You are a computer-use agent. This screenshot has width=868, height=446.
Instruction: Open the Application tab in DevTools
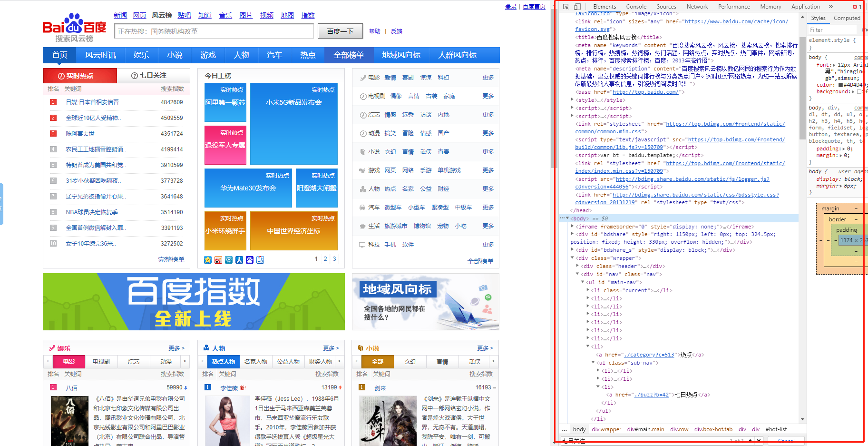click(806, 7)
